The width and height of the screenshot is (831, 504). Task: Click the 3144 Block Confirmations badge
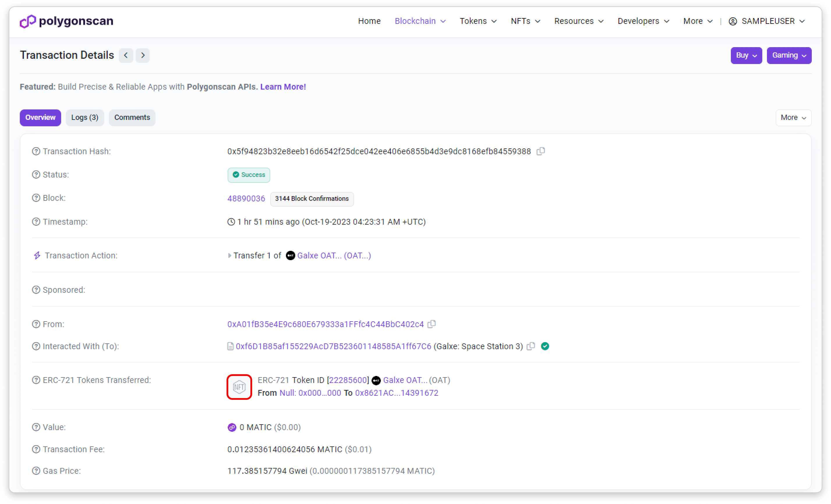pos(312,199)
